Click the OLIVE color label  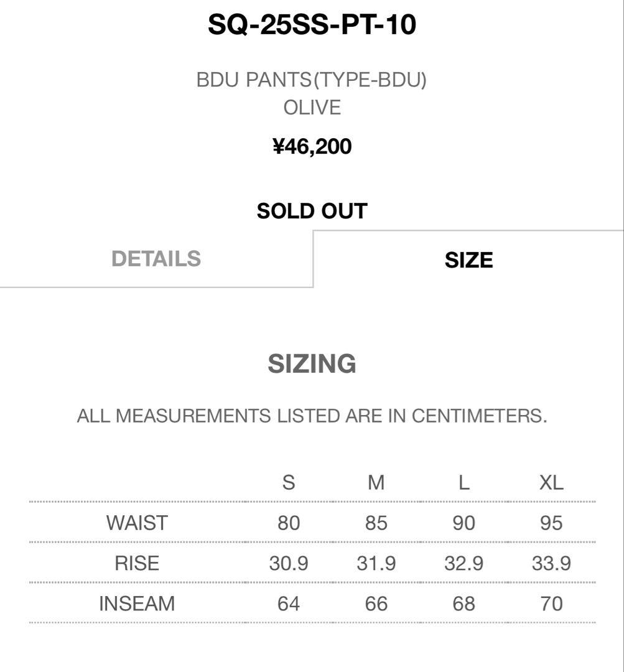(312, 108)
